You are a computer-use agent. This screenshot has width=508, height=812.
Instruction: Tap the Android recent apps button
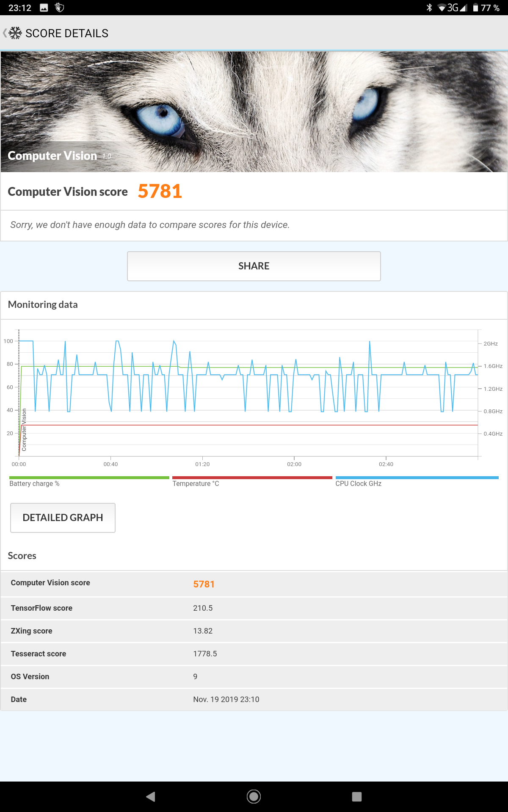click(357, 797)
